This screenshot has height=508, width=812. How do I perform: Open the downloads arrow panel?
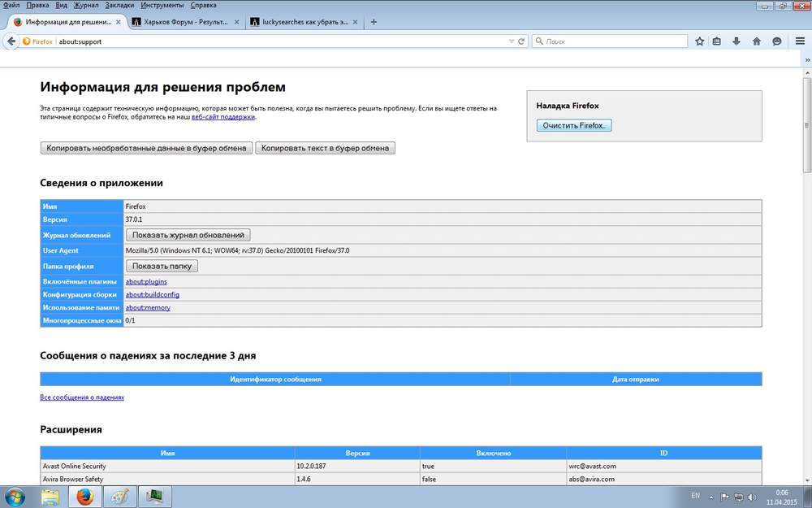pos(736,41)
